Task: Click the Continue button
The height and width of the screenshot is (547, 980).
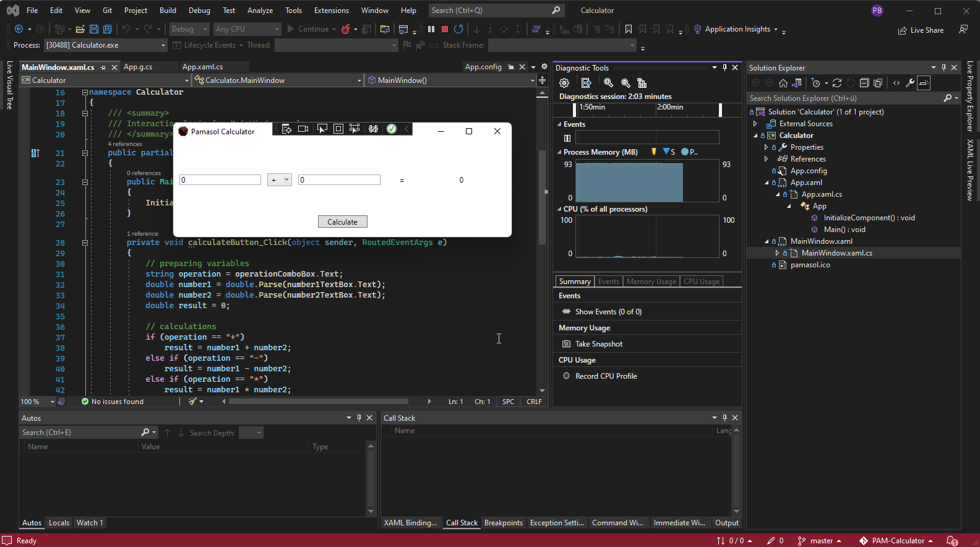Action: click(307, 29)
